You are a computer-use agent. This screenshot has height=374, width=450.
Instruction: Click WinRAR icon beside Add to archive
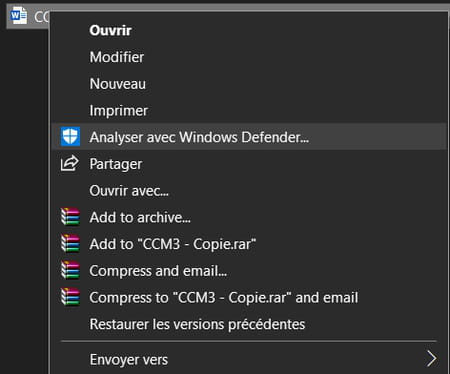pyautogui.click(x=70, y=217)
